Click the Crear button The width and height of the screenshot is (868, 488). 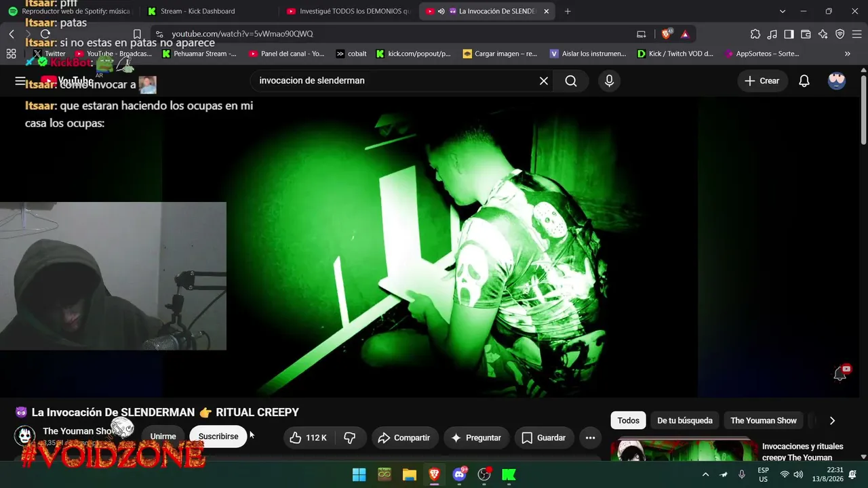[762, 81]
